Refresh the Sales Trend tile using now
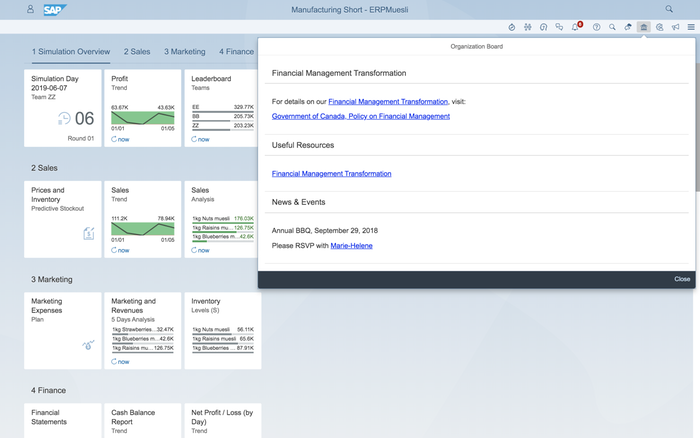 122,250
